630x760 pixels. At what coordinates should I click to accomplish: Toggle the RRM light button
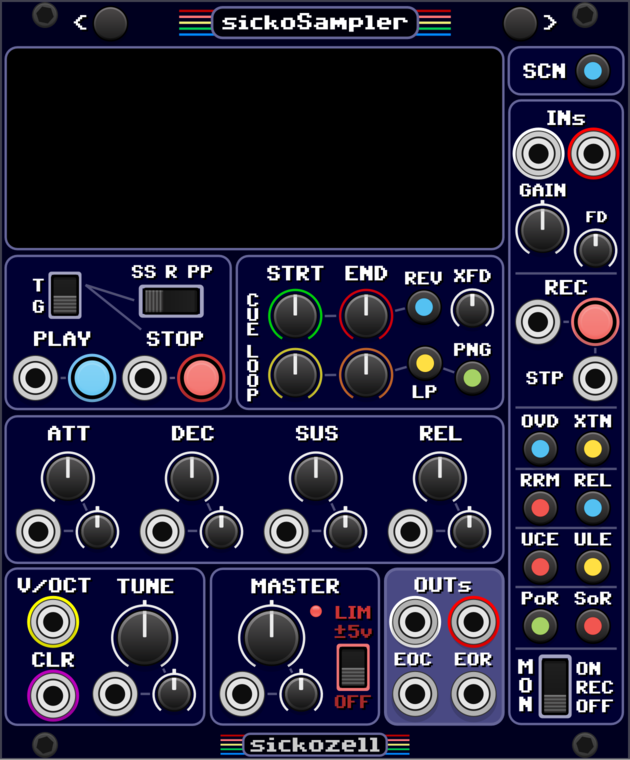pos(540,508)
